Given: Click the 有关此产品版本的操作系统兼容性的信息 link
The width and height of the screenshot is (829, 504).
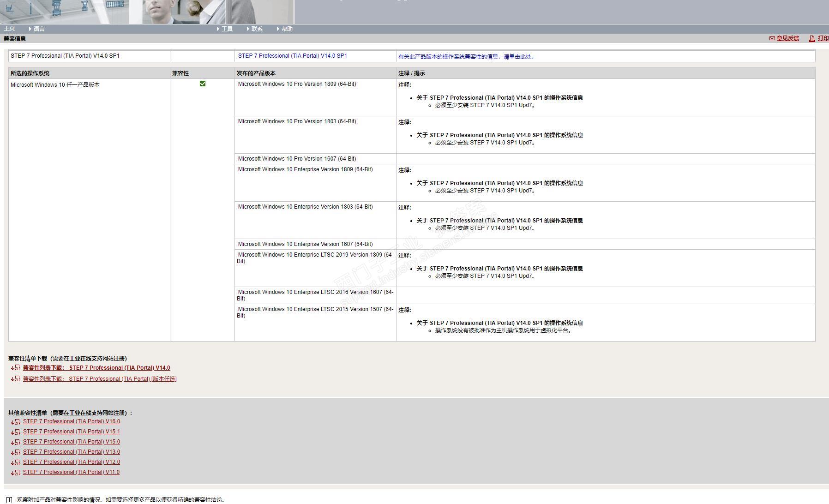Looking at the screenshot, I should pyautogui.click(x=467, y=57).
